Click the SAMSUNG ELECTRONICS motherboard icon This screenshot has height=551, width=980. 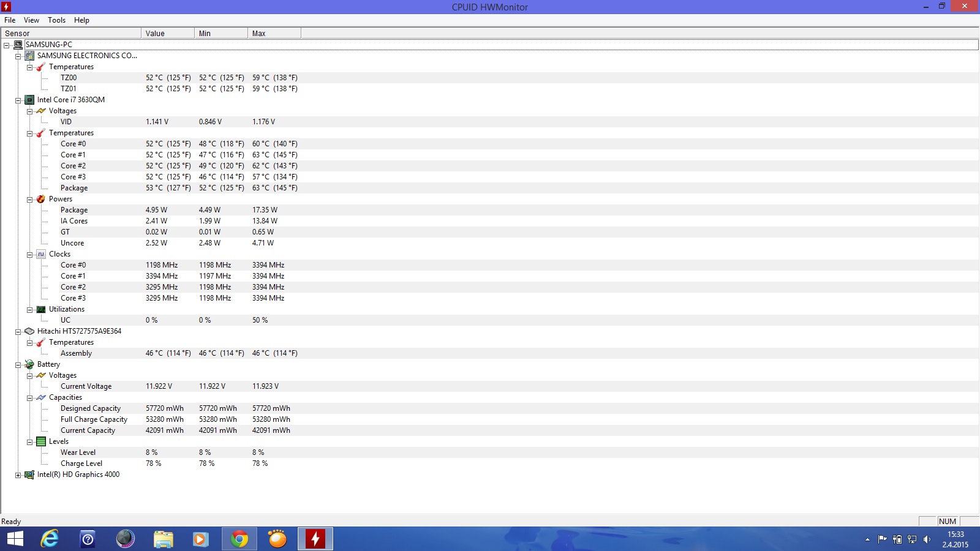tap(29, 56)
